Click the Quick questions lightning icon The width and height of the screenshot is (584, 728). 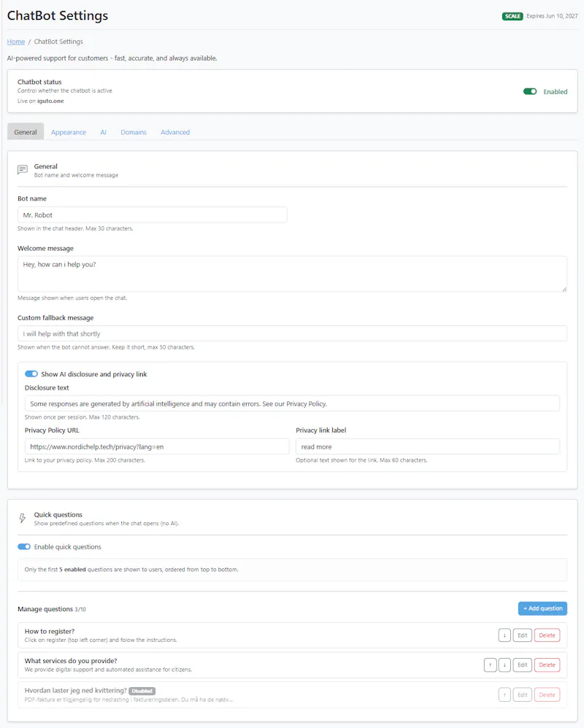coord(23,518)
